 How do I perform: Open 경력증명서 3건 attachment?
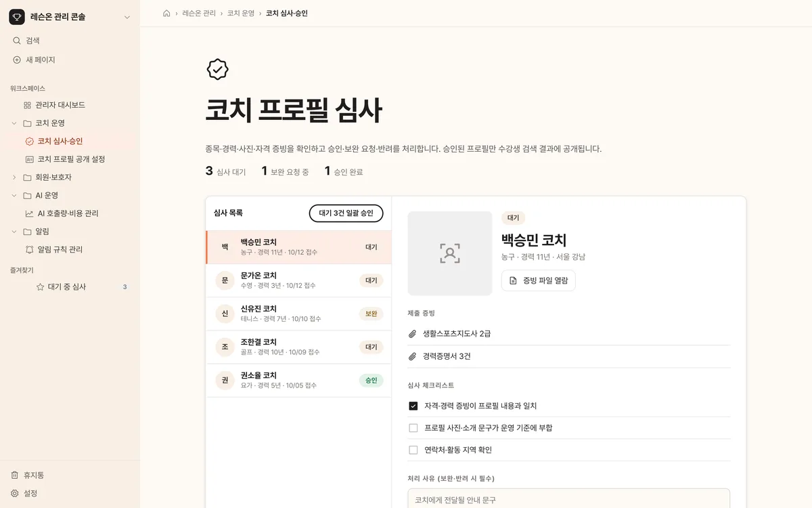[x=569, y=356]
